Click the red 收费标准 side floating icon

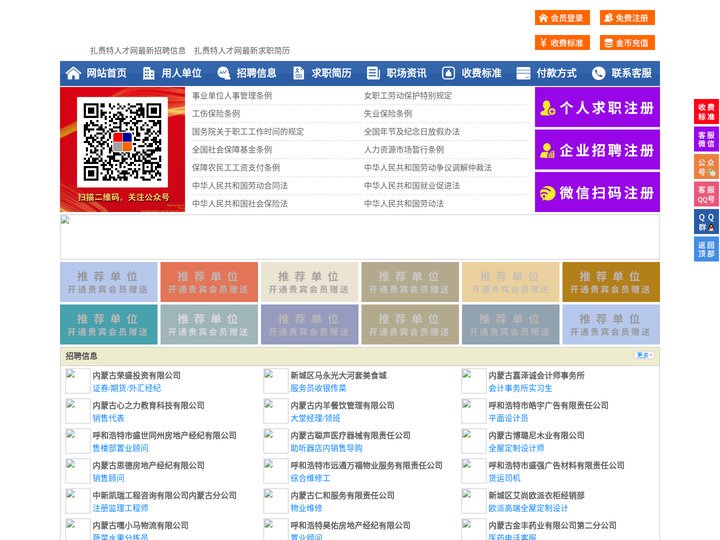pyautogui.click(x=706, y=112)
